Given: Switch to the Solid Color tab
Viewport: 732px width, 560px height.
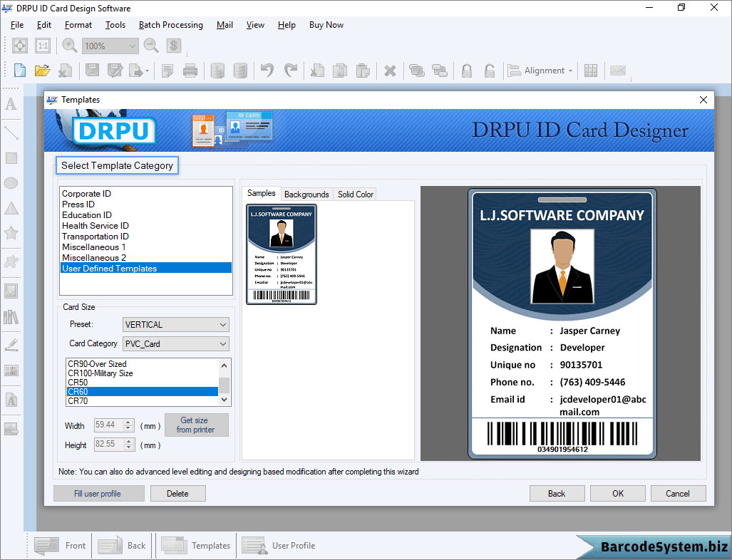Looking at the screenshot, I should (x=356, y=194).
